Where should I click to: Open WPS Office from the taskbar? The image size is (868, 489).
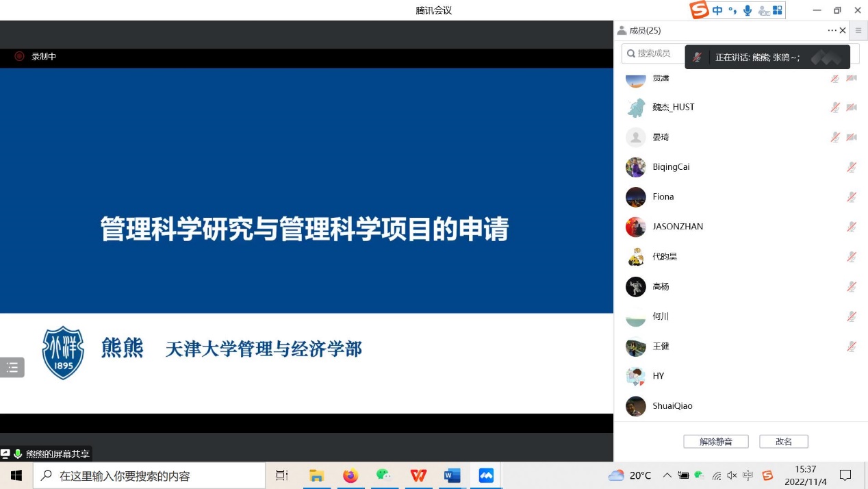point(418,475)
